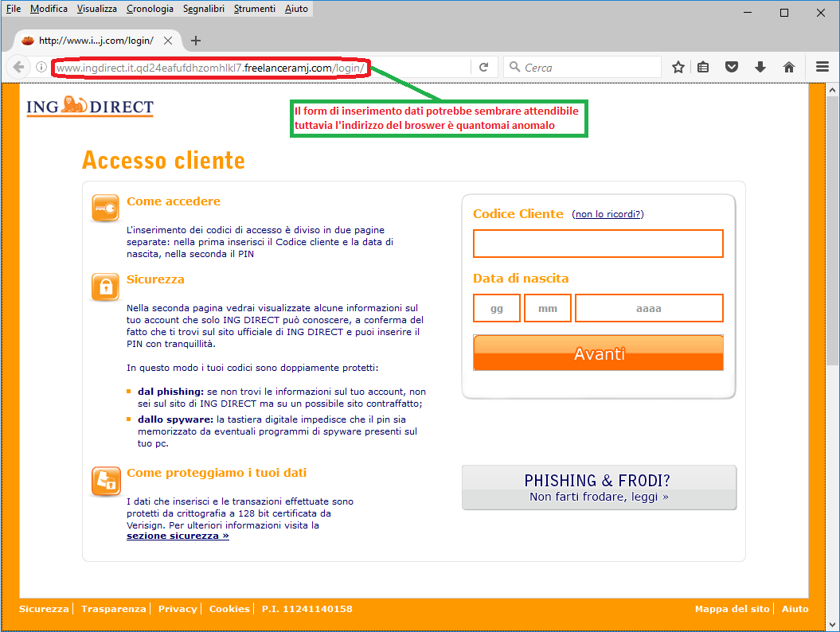The image size is (840, 632).
Task: Open the 'sezione sicurezza »' link
Action: tap(178, 536)
